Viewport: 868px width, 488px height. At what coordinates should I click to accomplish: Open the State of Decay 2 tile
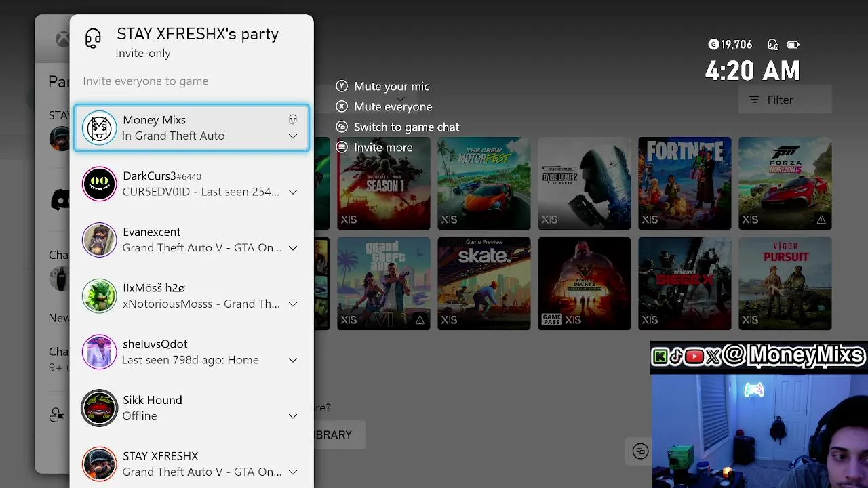coord(585,283)
